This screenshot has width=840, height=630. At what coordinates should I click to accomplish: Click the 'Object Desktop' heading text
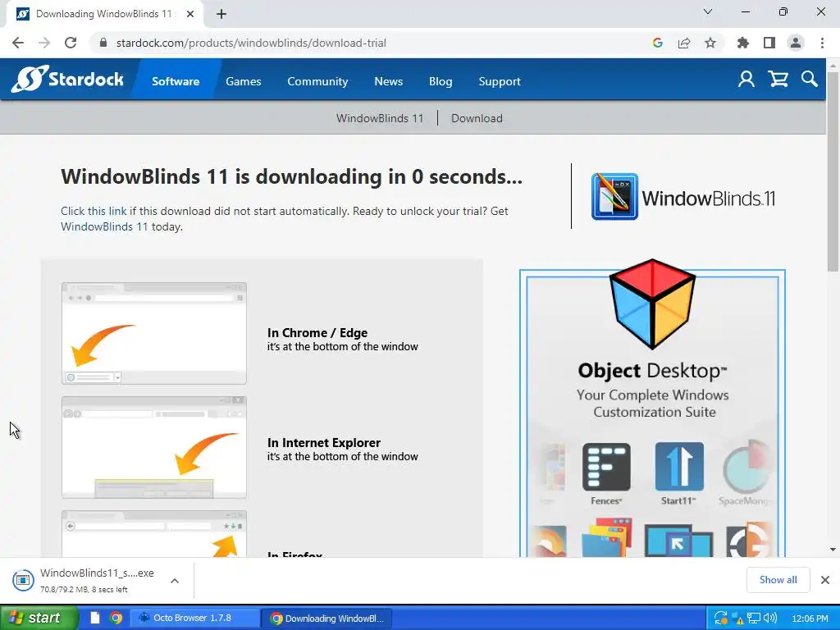pos(652,371)
